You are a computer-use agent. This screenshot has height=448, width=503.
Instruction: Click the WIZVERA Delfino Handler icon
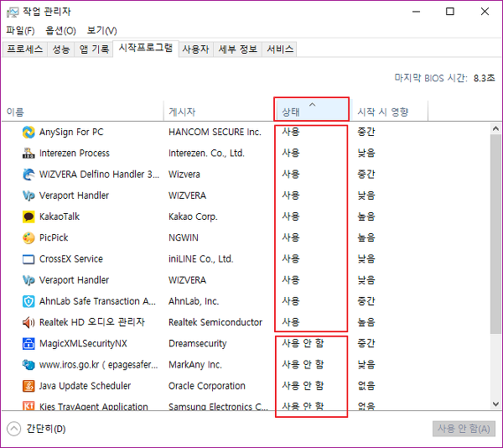point(29,175)
